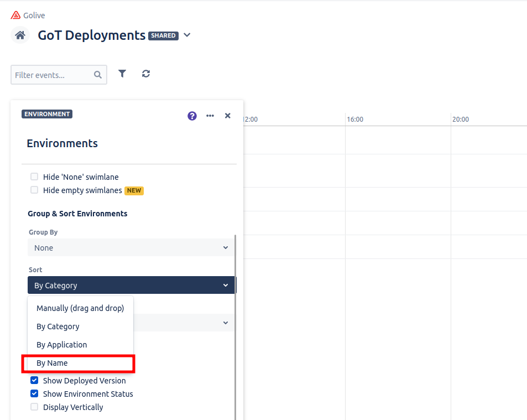Screen dimensions: 527x420
Task: Expand GoT Deployments title chevron
Action: pos(187,35)
